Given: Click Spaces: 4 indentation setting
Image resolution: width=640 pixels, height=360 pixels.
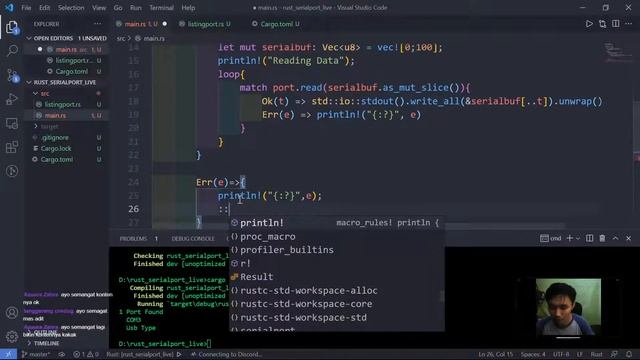Looking at the screenshot, I should pyautogui.click(x=533, y=354).
